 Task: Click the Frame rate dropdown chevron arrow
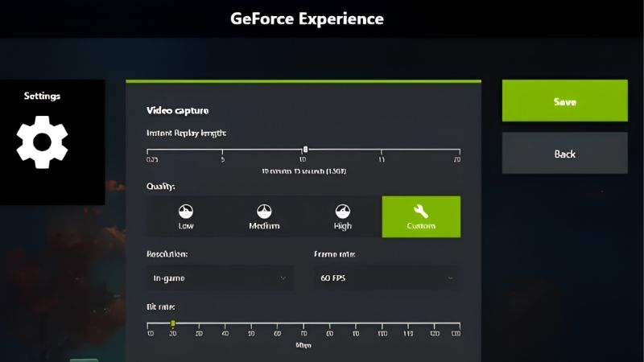coord(450,278)
